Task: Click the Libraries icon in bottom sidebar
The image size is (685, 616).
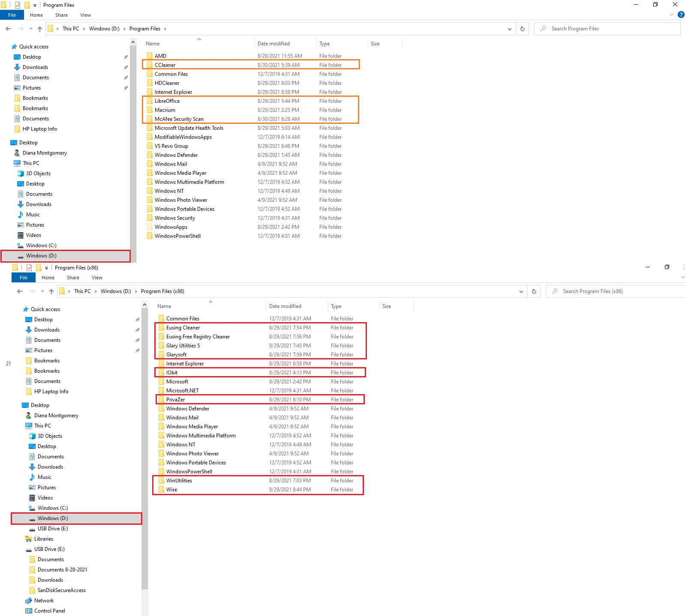Action: [x=28, y=539]
